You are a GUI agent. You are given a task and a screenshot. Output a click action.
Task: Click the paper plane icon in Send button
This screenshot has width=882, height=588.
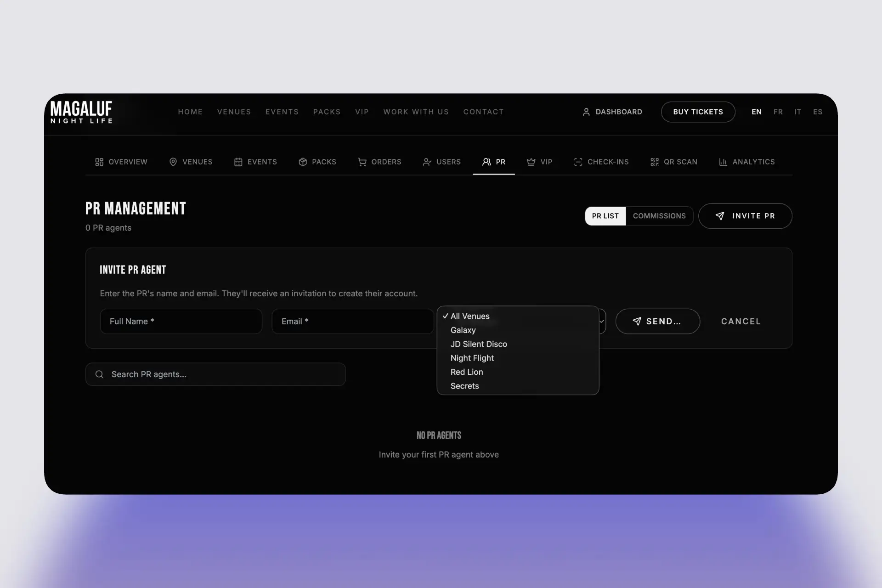coord(637,322)
